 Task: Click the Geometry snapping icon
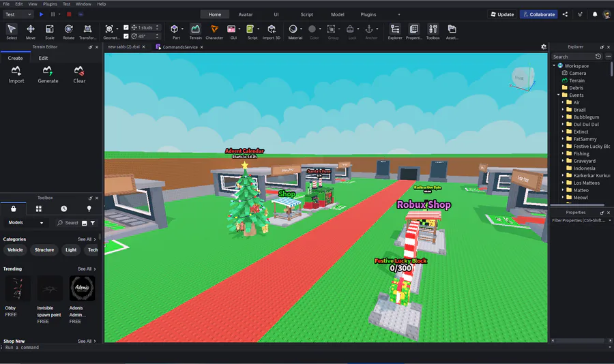pyautogui.click(x=109, y=29)
